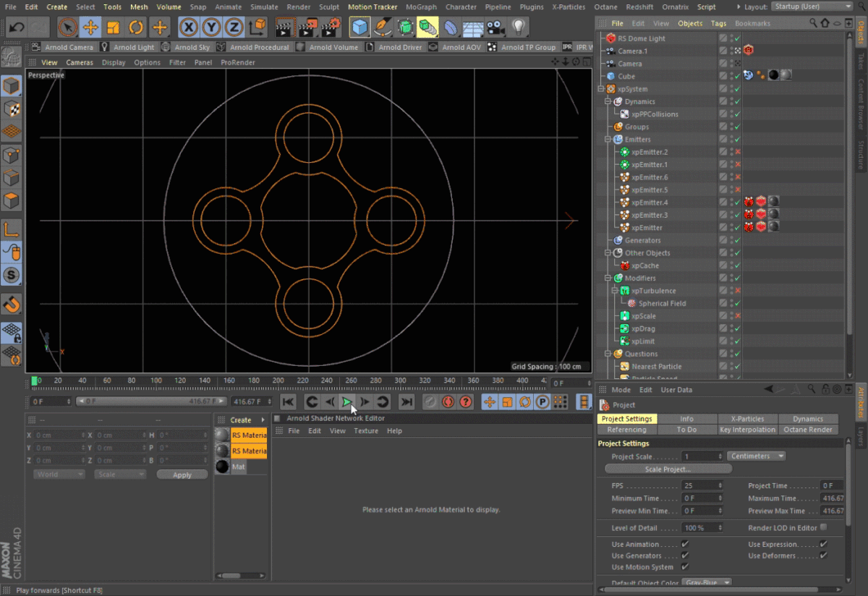This screenshot has width=868, height=596.
Task: Click the Scale Project... button
Action: point(668,469)
